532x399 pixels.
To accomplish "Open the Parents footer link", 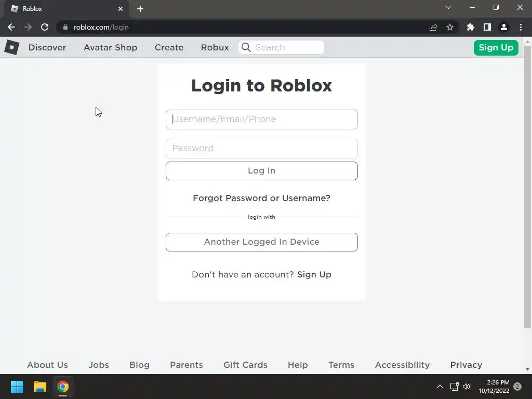I will click(x=187, y=365).
